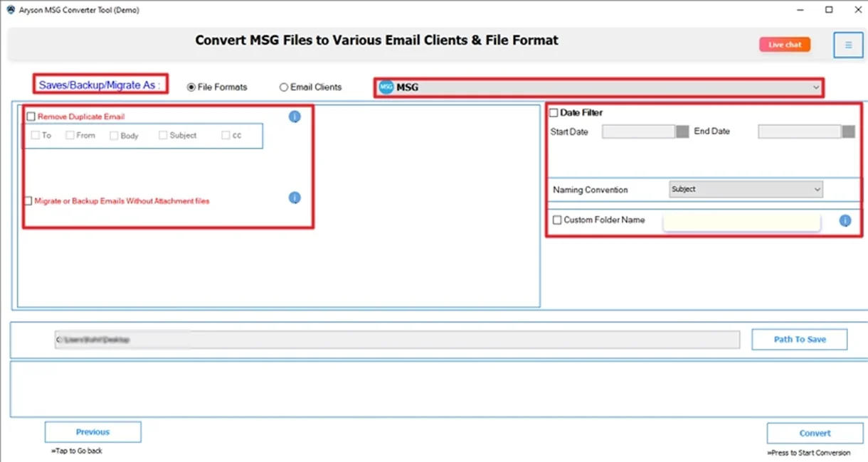Maximize the Aryson MSG Converter window
The image size is (868, 462).
(x=829, y=10)
